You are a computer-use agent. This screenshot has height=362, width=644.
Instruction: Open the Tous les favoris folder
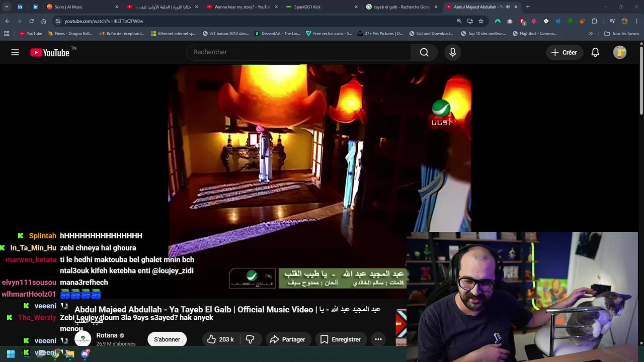[622, 34]
